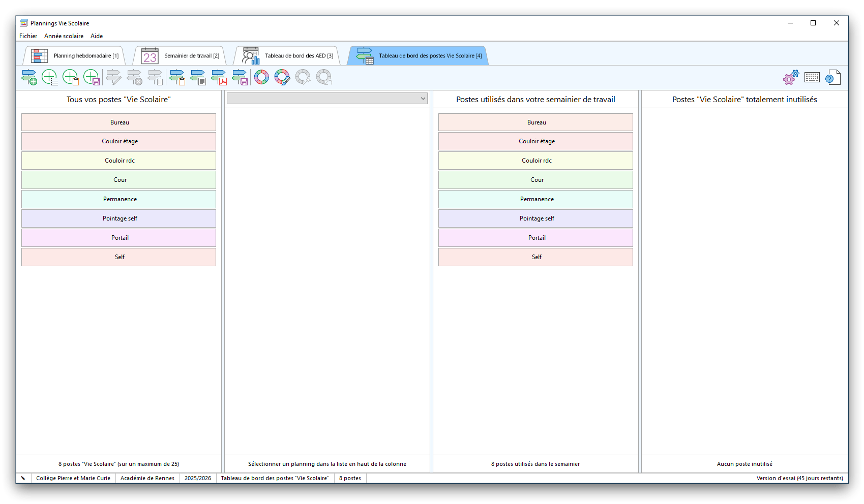The width and height of the screenshot is (864, 504).
Task: Open the Fichier menu
Action: pyautogui.click(x=28, y=36)
